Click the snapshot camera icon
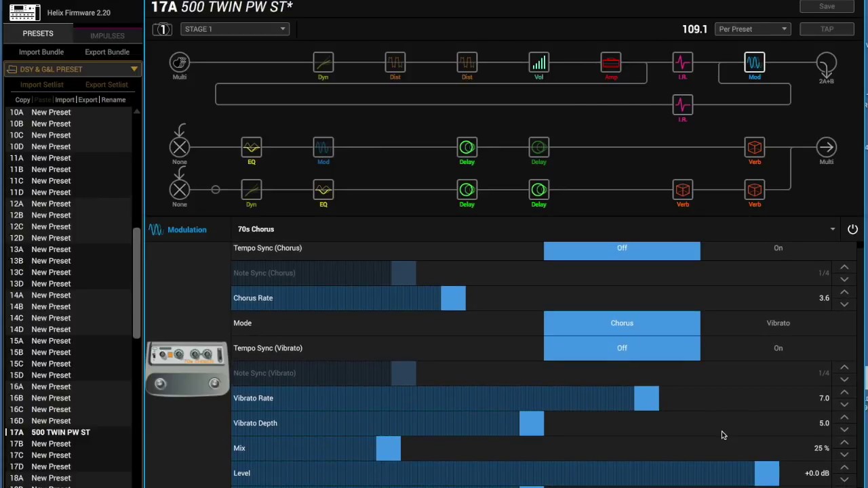Image resolution: width=868 pixels, height=488 pixels. (x=162, y=29)
